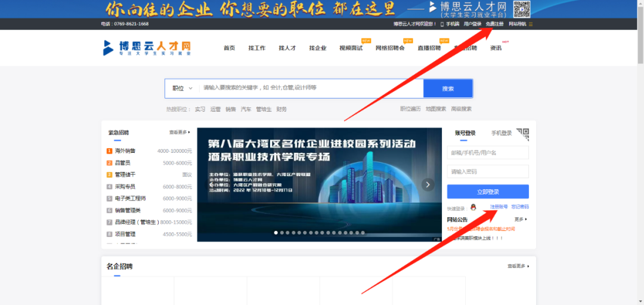Click hot search term 销售
Image resolution: width=644 pixels, height=305 pixels.
click(x=231, y=109)
